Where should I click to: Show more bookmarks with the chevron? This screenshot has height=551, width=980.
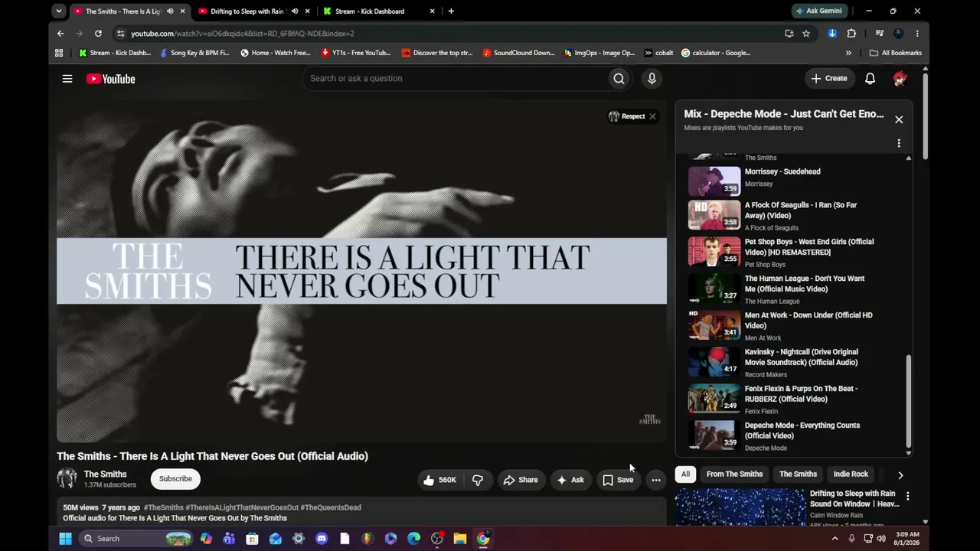(848, 53)
